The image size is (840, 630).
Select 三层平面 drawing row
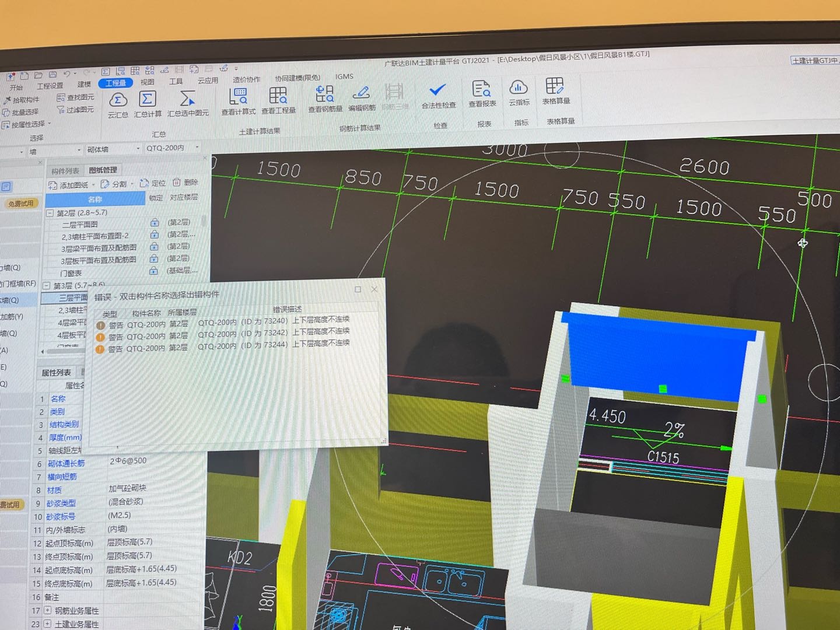tap(64, 298)
